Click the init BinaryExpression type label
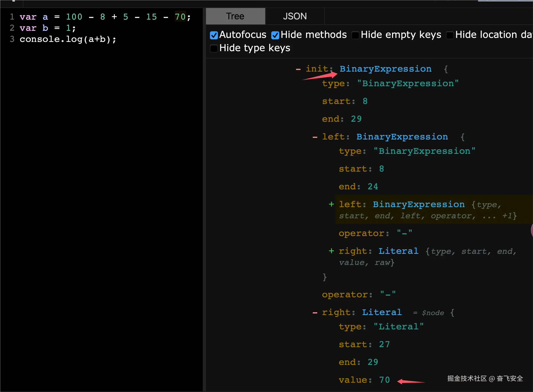The image size is (533, 392). tap(385, 69)
